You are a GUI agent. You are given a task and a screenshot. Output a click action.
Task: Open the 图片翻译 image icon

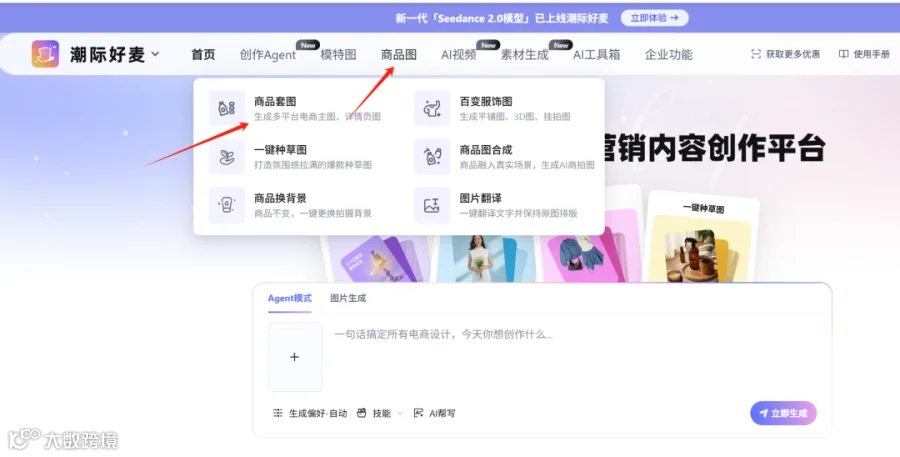432,205
